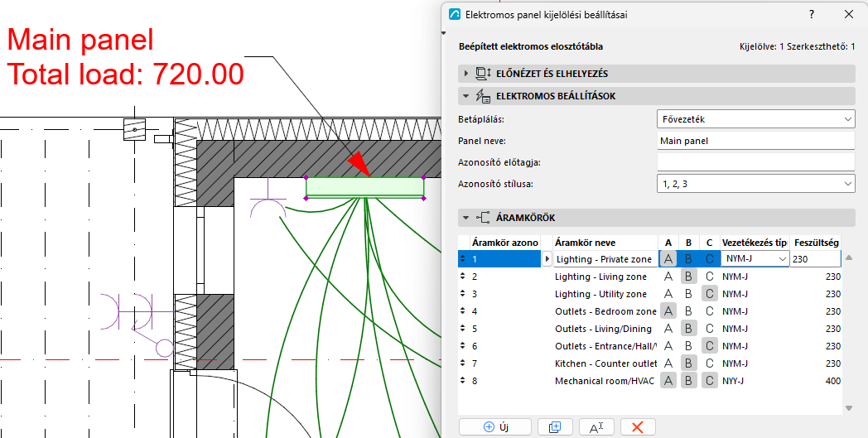Click the small black triangle left of dialog
Viewport: 868px width, 438px height.
[x=443, y=34]
